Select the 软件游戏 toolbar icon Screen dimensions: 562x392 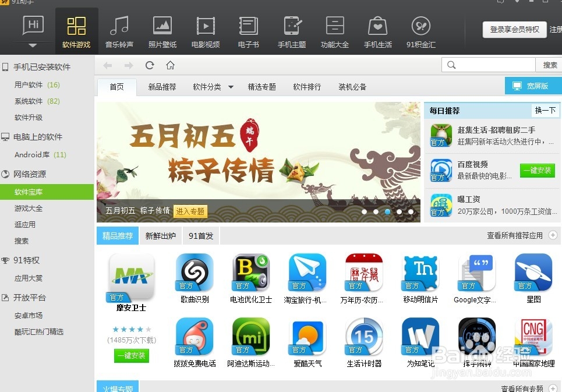coord(76,31)
